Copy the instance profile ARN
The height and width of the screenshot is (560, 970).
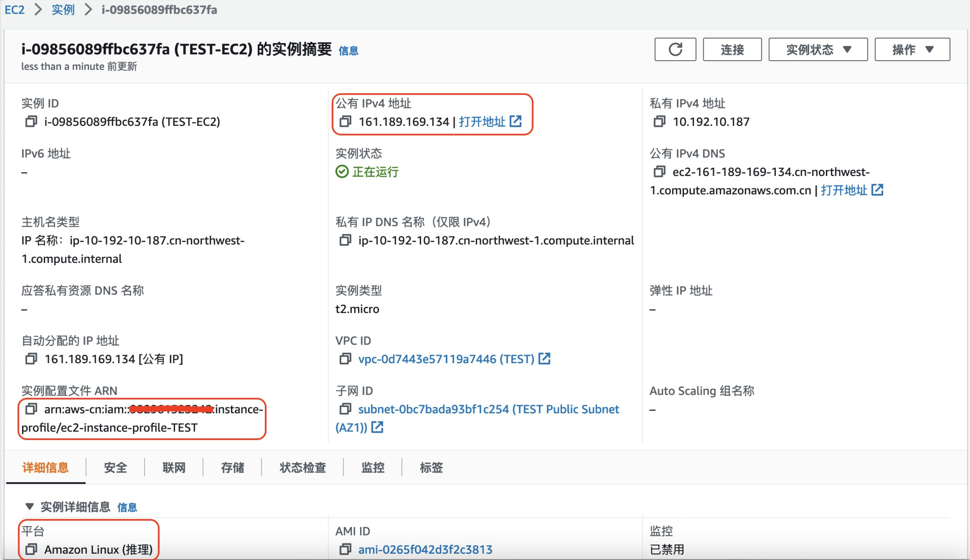pos(31,409)
